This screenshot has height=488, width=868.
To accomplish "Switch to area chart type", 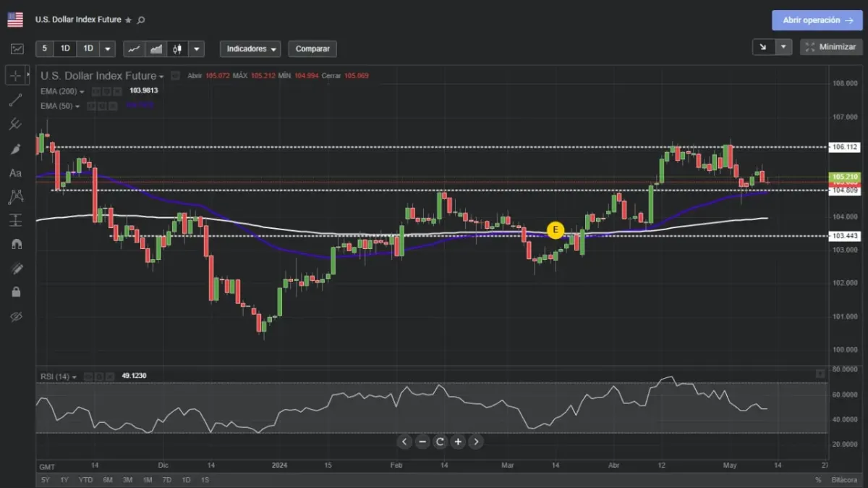I will (155, 49).
